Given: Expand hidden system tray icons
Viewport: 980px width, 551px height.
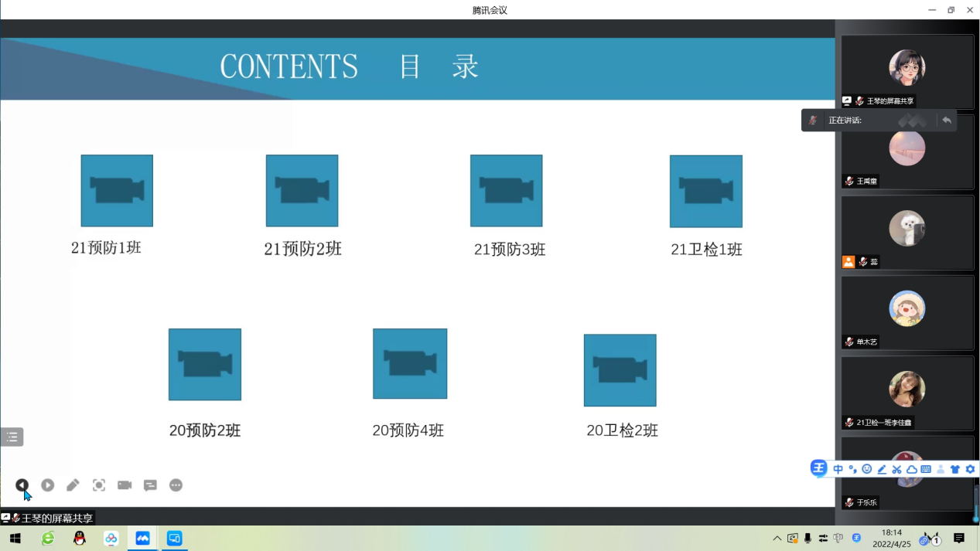Looking at the screenshot, I should pyautogui.click(x=777, y=539).
